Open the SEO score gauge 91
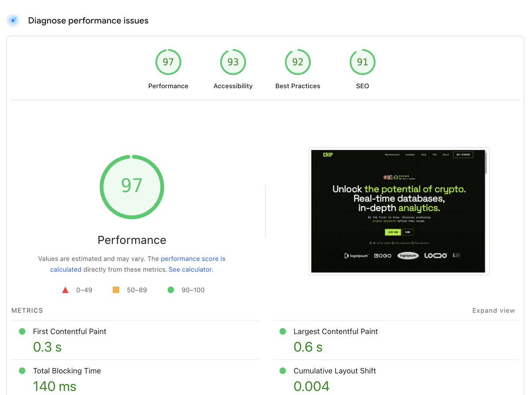The height and width of the screenshot is (395, 532). coord(362,62)
